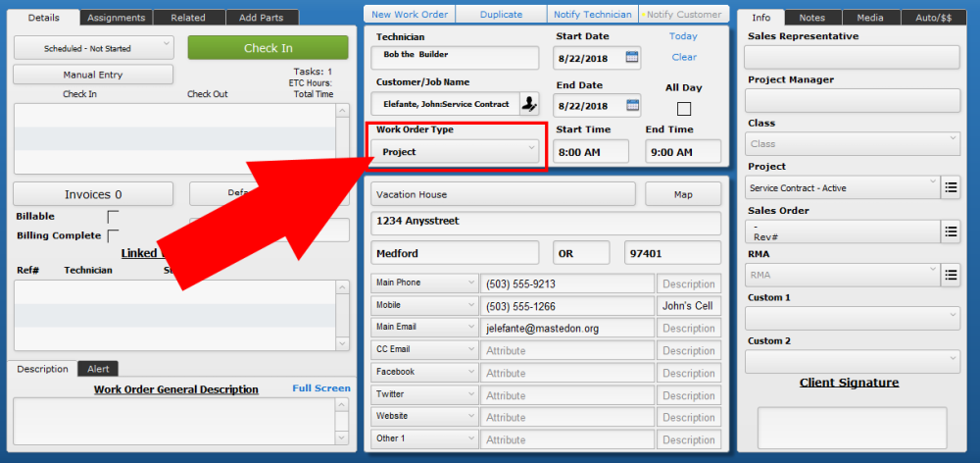Click the 1234 Anysstreet address field
The width and height of the screenshot is (980, 463).
pos(546,224)
